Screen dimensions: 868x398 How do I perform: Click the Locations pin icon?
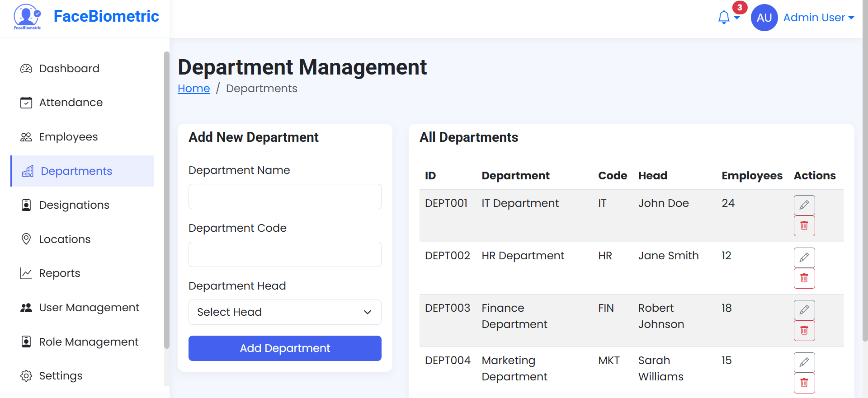click(26, 239)
